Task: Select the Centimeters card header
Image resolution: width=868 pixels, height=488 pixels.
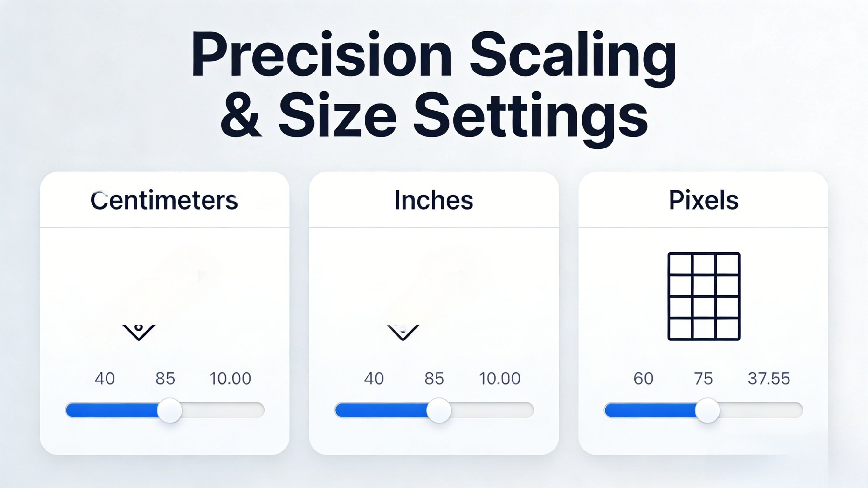Action: pos(164,200)
